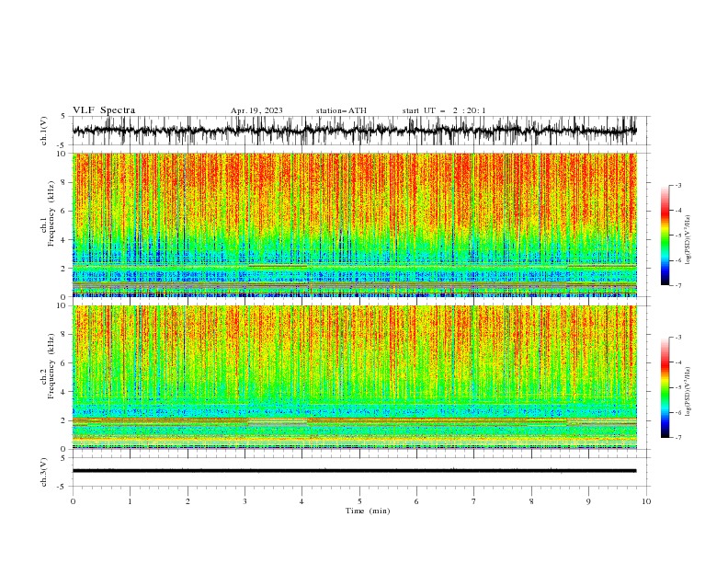The image size is (728, 563).
Task: Click the ch.2 spectrogram panel
Action: click(x=355, y=377)
